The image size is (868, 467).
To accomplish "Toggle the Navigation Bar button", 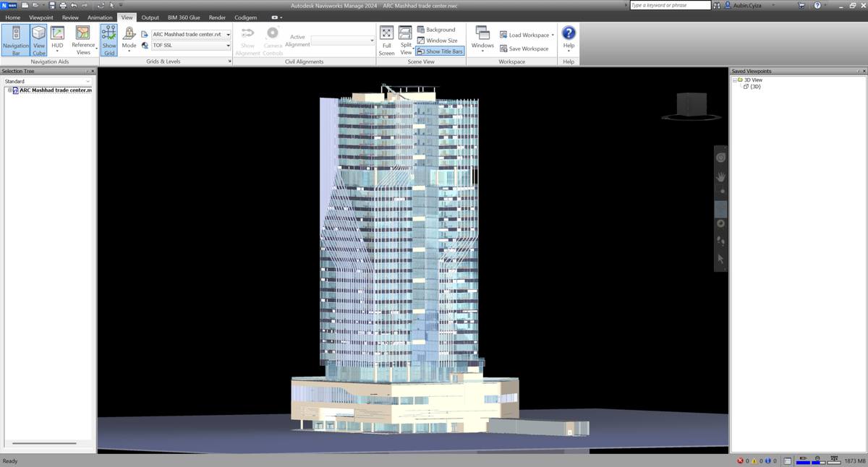I will tap(16, 40).
